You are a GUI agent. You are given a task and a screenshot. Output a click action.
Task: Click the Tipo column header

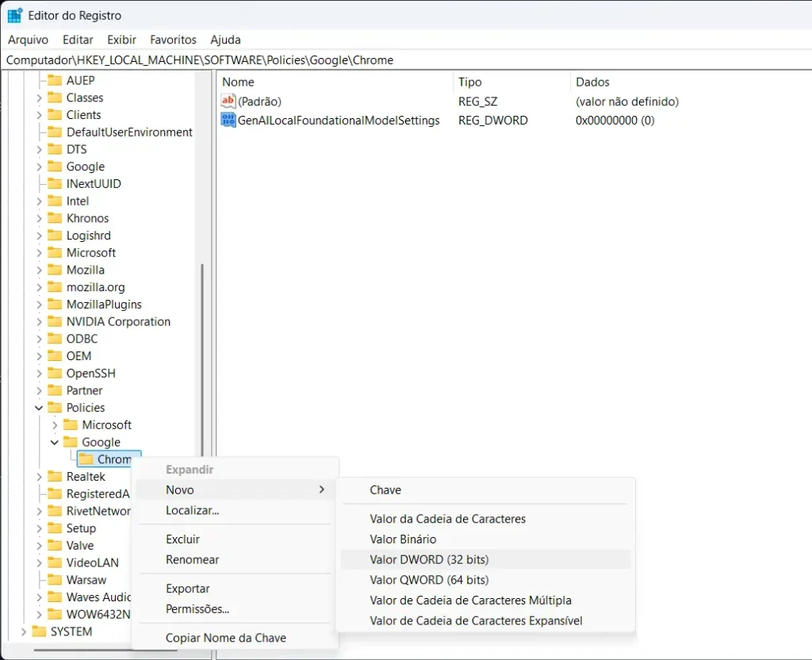(512, 82)
